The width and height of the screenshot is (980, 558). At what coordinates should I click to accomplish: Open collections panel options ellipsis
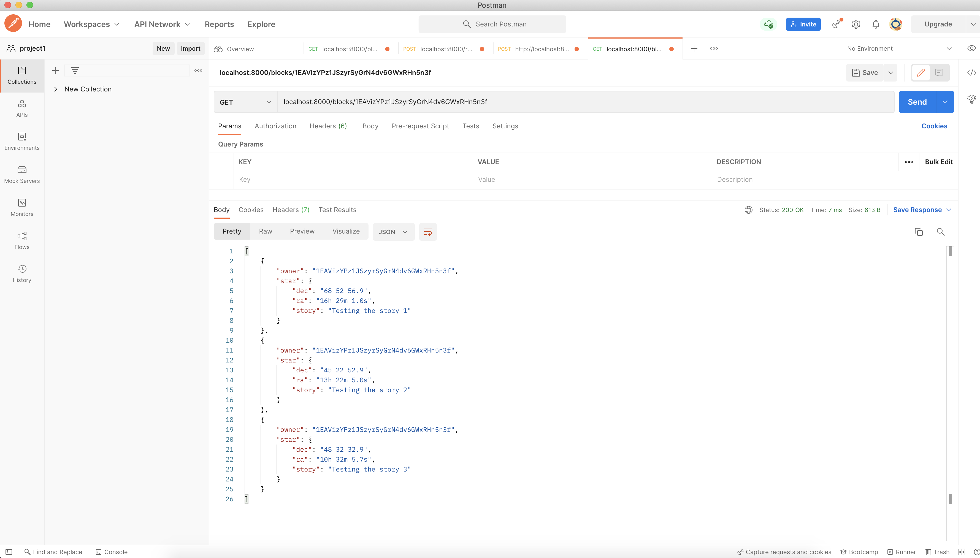point(198,71)
